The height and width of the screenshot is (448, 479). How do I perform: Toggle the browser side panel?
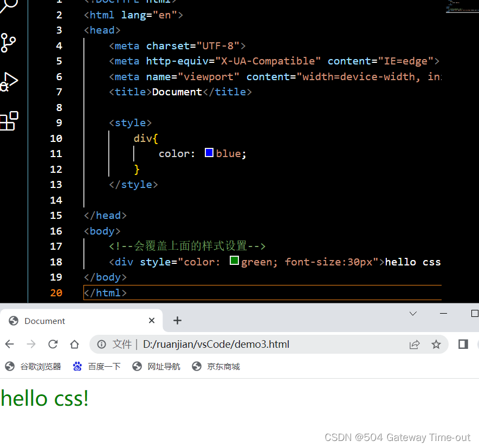(x=463, y=344)
